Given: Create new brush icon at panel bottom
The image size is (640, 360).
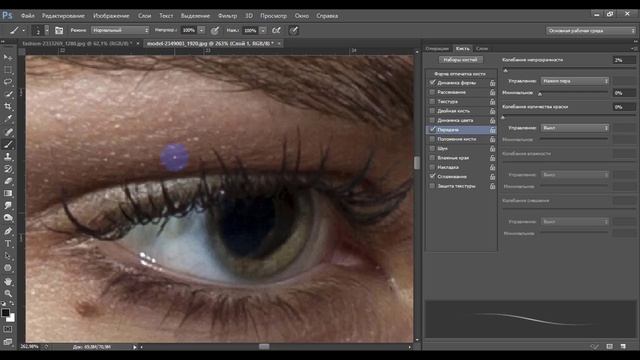Looking at the screenshot, I should pos(623,346).
